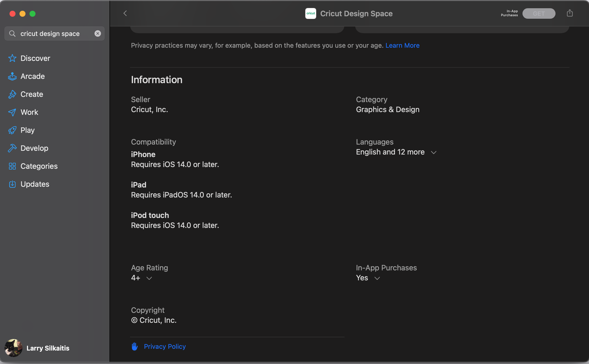The height and width of the screenshot is (364, 589).
Task: Expand In-App Purchases Yes dropdown
Action: (x=377, y=278)
